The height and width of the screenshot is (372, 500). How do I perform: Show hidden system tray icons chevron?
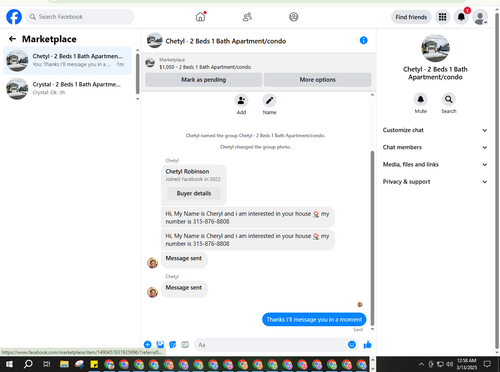click(x=421, y=364)
